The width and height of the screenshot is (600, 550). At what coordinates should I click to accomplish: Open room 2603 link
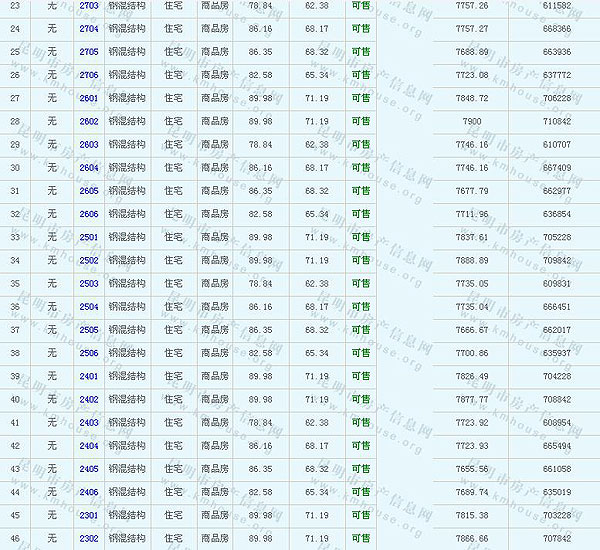pos(88,145)
